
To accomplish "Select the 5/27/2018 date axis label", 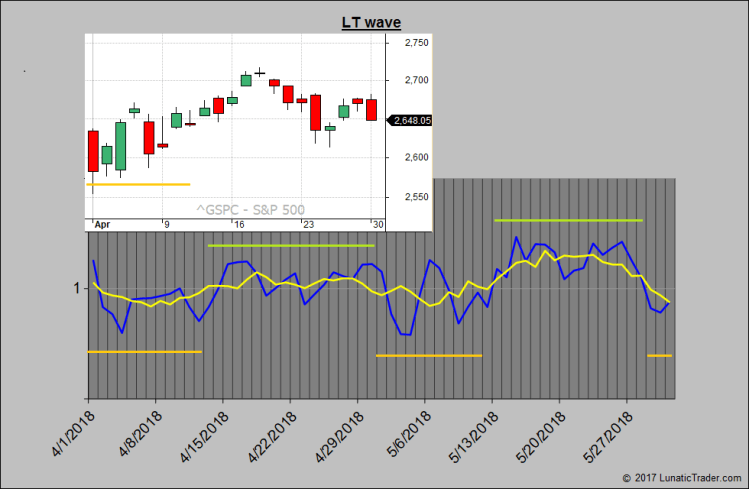I will tap(606, 432).
